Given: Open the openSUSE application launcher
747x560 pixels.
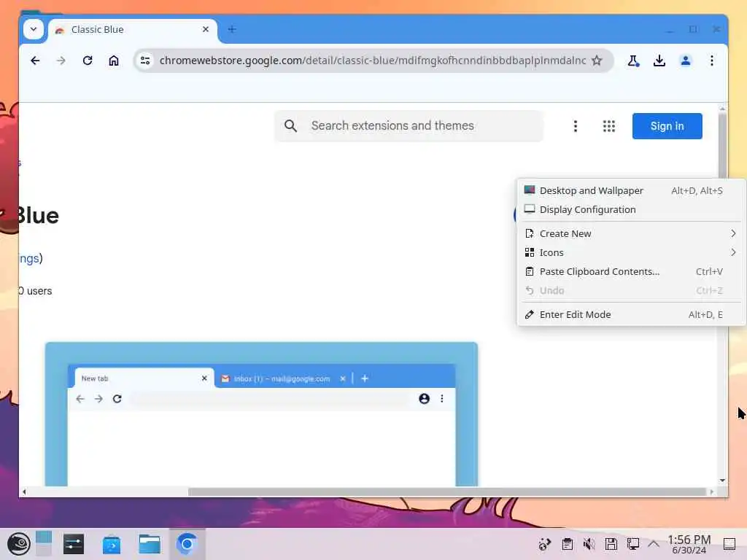Looking at the screenshot, I should (18, 544).
